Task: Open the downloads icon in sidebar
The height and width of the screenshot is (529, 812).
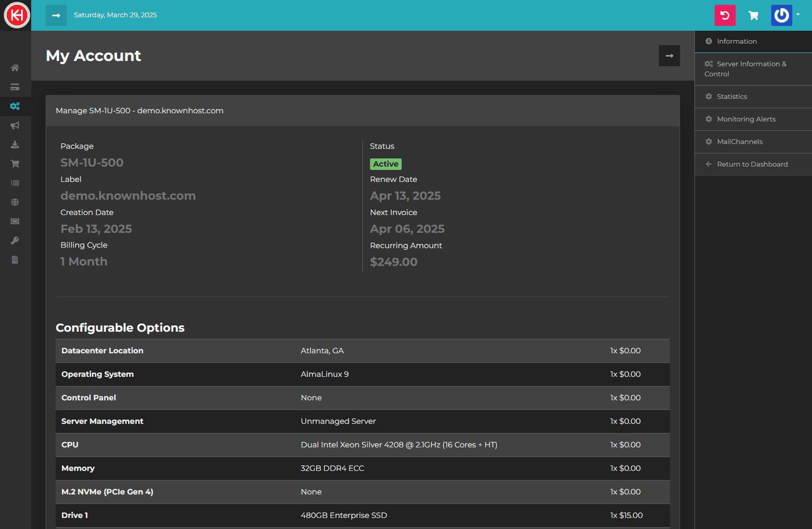Action: pos(15,144)
